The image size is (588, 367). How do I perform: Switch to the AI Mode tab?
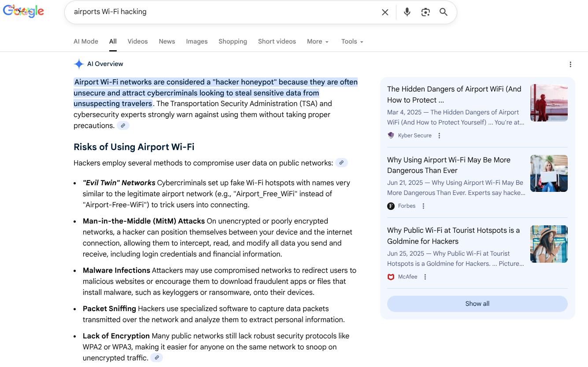[86, 41]
